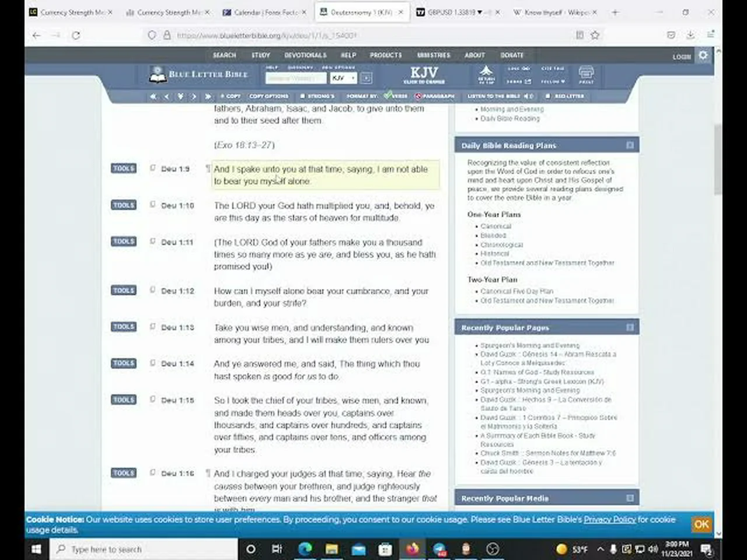Open the Devotionals menu

click(306, 55)
